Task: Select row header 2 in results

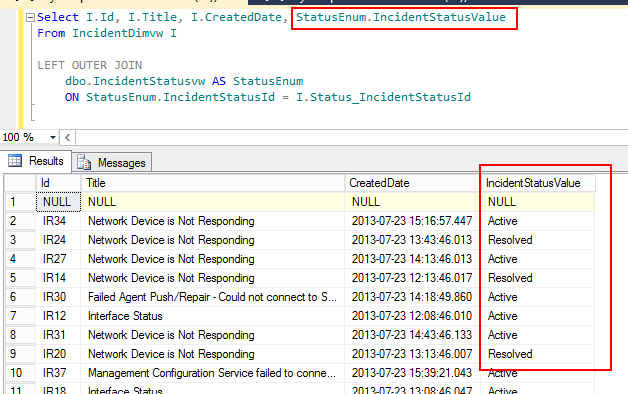Action: [20, 221]
